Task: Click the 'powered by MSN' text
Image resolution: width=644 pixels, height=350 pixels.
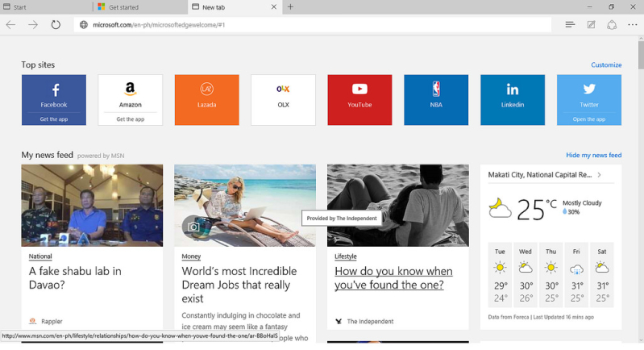Action: (101, 156)
